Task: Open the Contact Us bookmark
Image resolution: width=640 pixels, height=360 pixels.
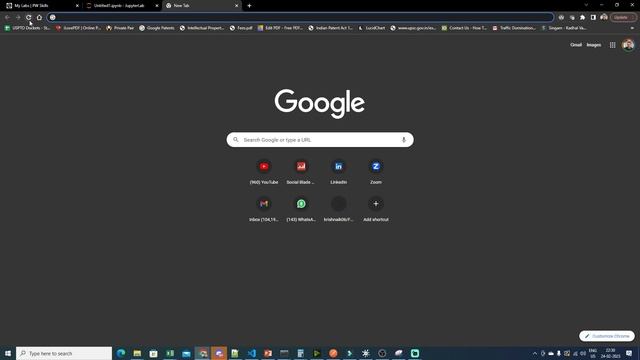Action: coord(464,28)
